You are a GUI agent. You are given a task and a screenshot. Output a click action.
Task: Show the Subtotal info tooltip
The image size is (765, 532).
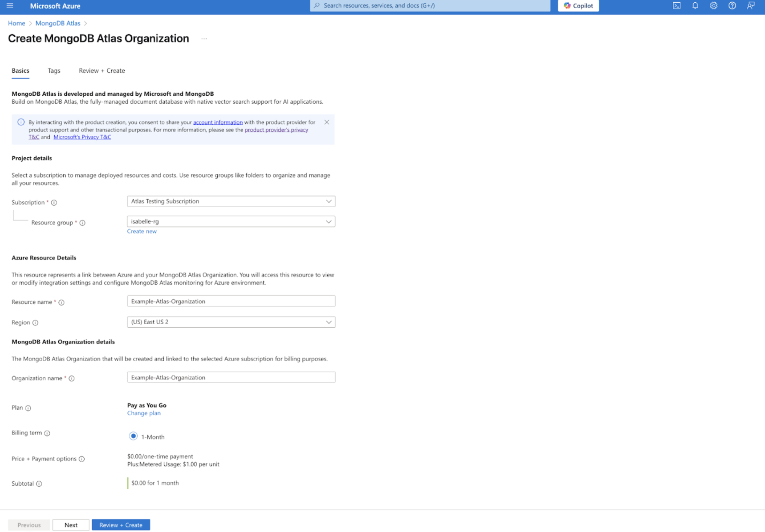(39, 484)
